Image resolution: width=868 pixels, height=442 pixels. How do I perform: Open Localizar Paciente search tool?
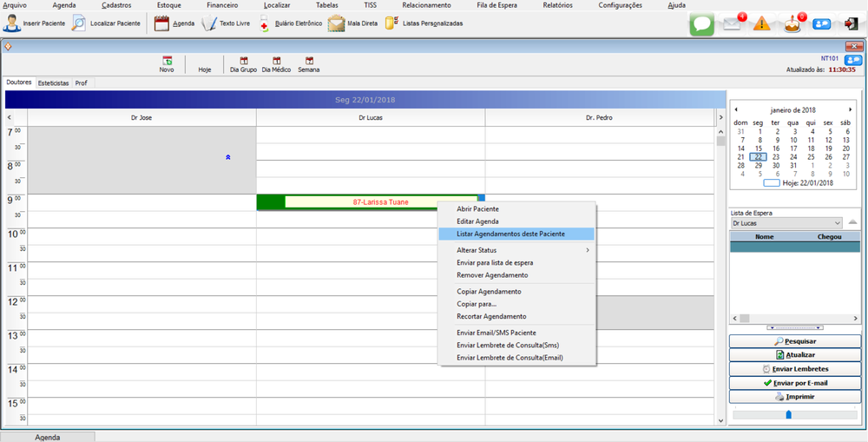click(79, 23)
